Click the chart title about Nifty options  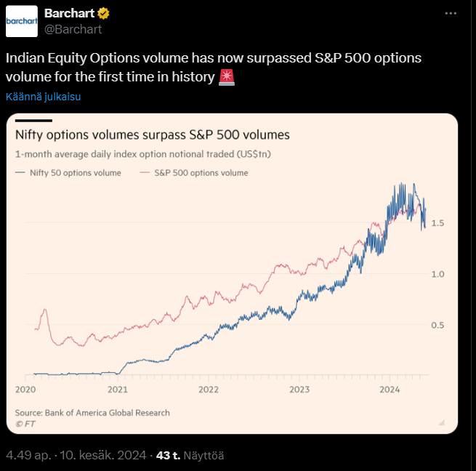(153, 135)
